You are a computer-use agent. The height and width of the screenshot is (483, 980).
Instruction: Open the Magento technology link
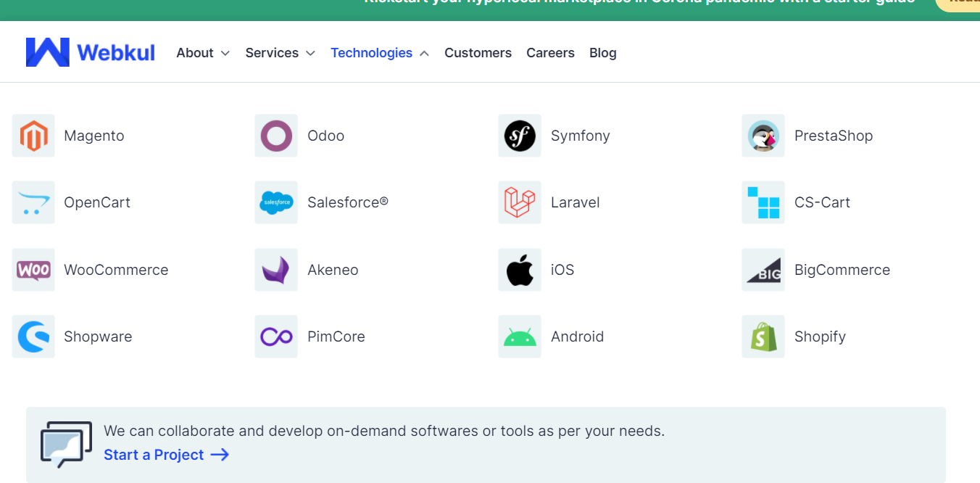pyautogui.click(x=94, y=136)
